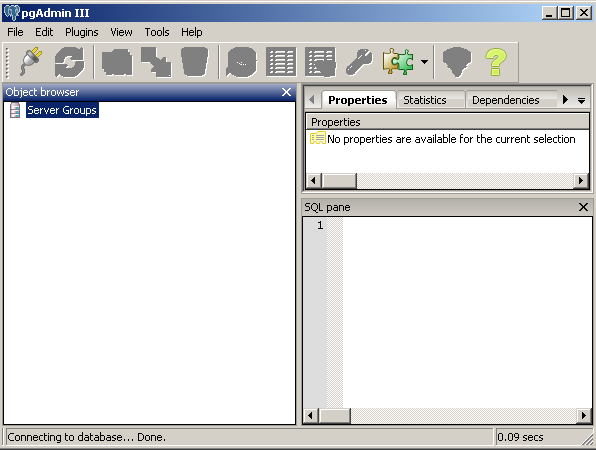Viewport: 596px width, 450px height.
Task: Click the add server connection plug icon
Action: pos(31,62)
